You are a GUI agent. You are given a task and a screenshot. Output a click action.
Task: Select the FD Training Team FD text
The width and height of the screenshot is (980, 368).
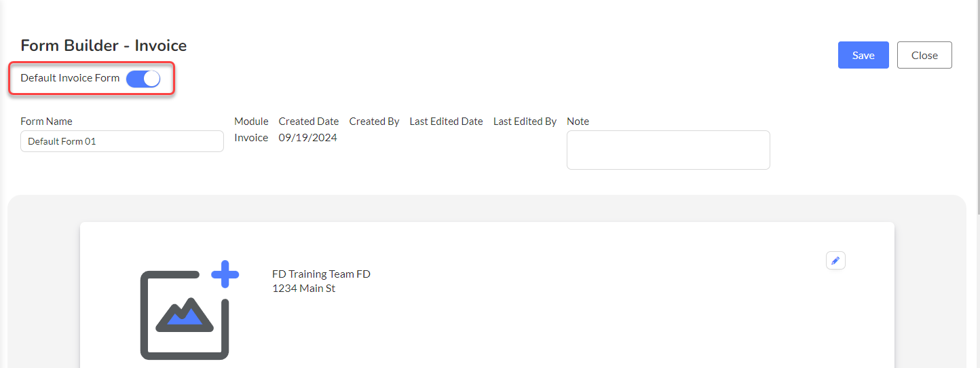(321, 274)
